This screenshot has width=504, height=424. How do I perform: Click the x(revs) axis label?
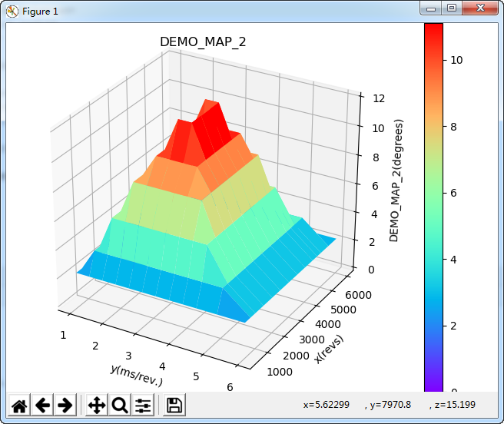pyautogui.click(x=329, y=349)
